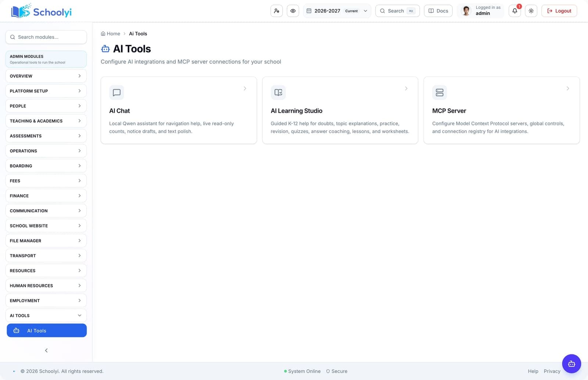Click the Logout button

(x=559, y=11)
